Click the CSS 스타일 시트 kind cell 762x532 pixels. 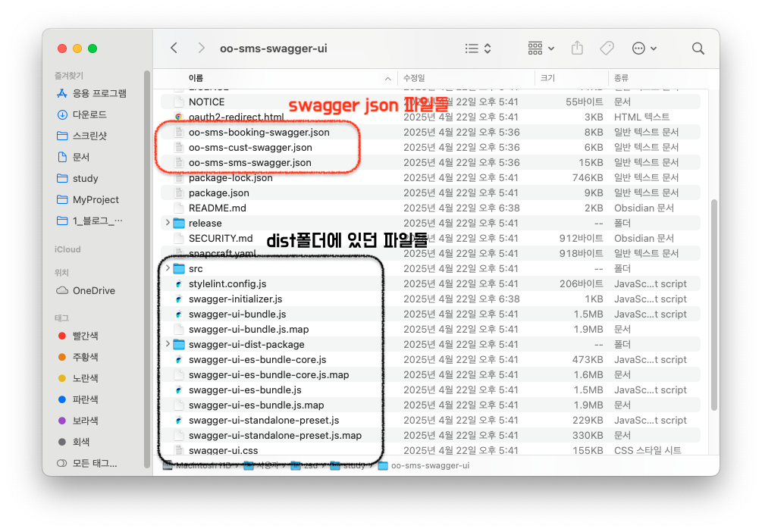pos(648,450)
